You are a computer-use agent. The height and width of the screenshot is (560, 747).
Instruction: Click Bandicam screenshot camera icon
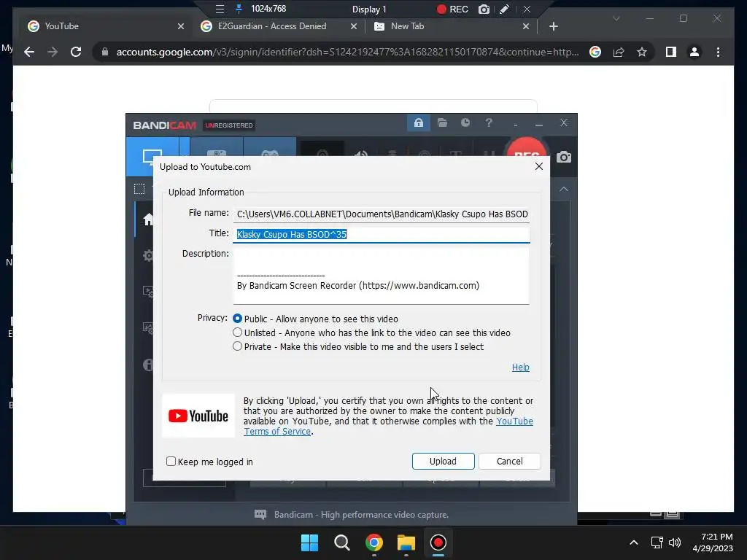564,157
